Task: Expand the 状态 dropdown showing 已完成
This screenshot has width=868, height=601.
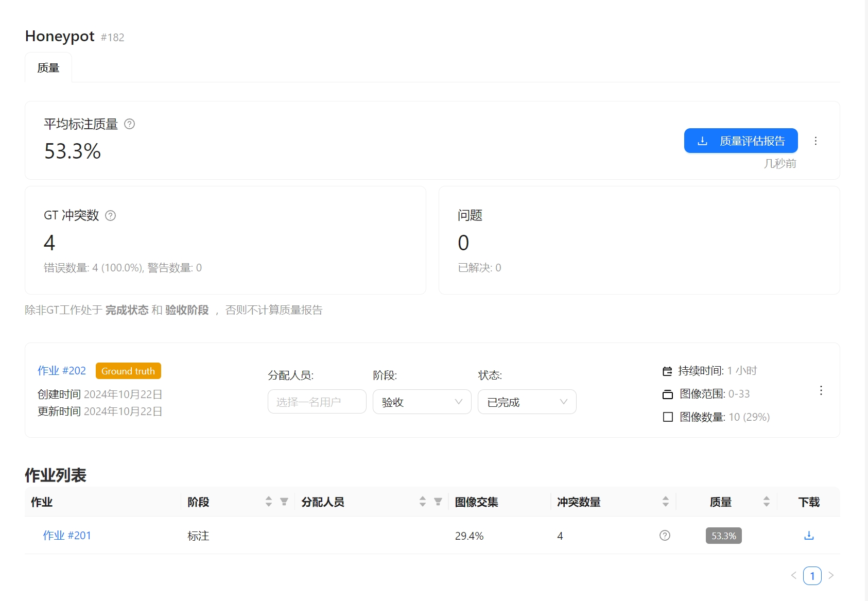Action: [527, 402]
